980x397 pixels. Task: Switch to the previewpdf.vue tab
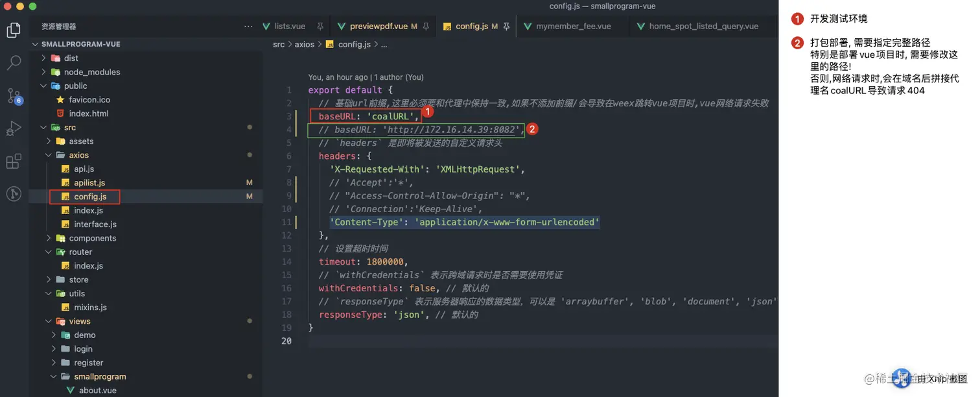coord(383,27)
